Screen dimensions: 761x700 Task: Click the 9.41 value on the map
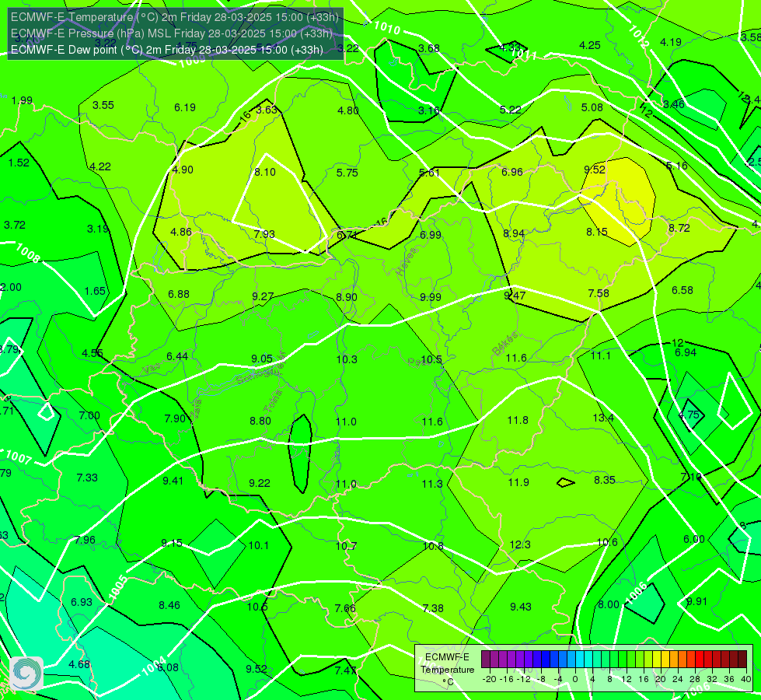173,481
